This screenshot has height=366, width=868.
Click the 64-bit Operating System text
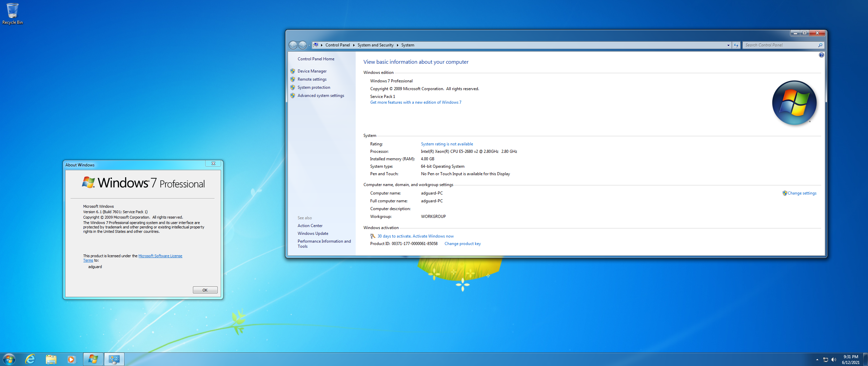tap(442, 166)
